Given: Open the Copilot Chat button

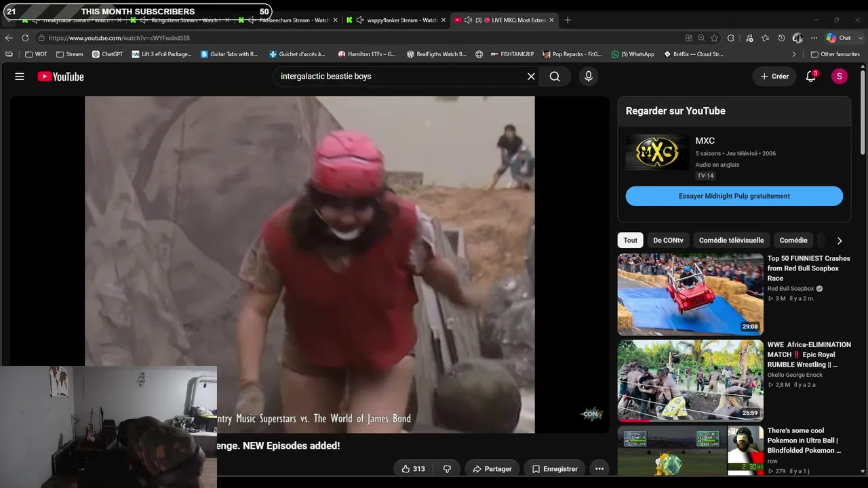Looking at the screenshot, I should (839, 38).
